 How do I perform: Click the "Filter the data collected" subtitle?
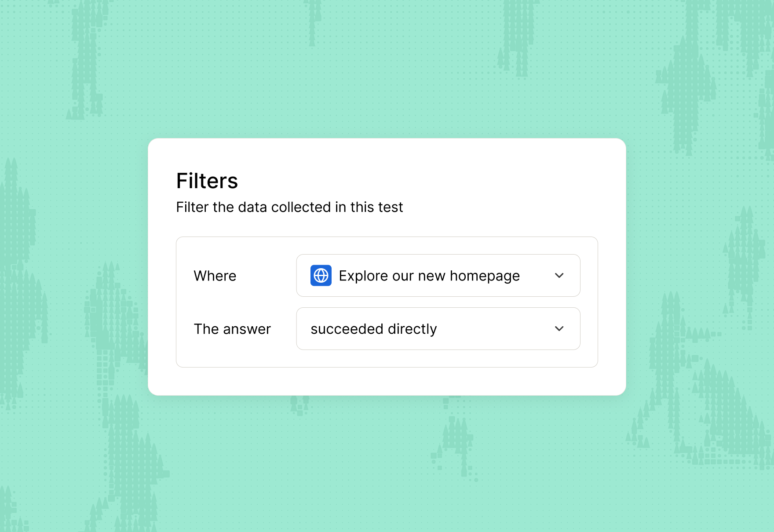(289, 207)
